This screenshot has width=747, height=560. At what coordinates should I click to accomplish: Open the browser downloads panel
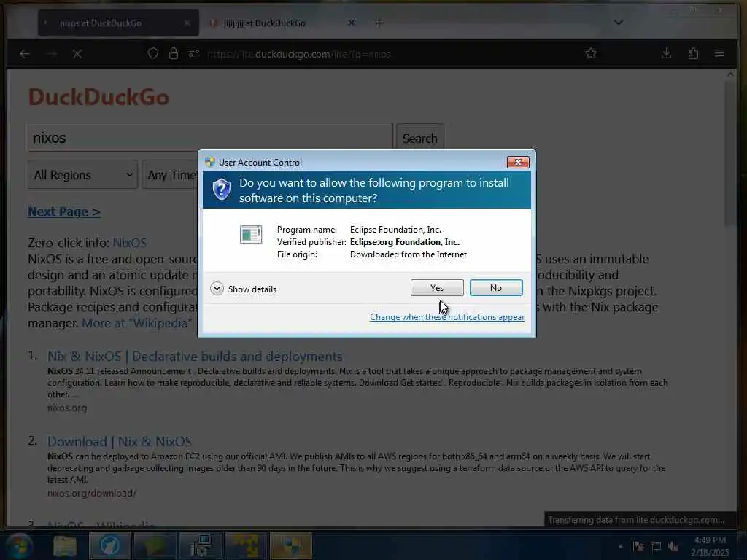click(667, 53)
